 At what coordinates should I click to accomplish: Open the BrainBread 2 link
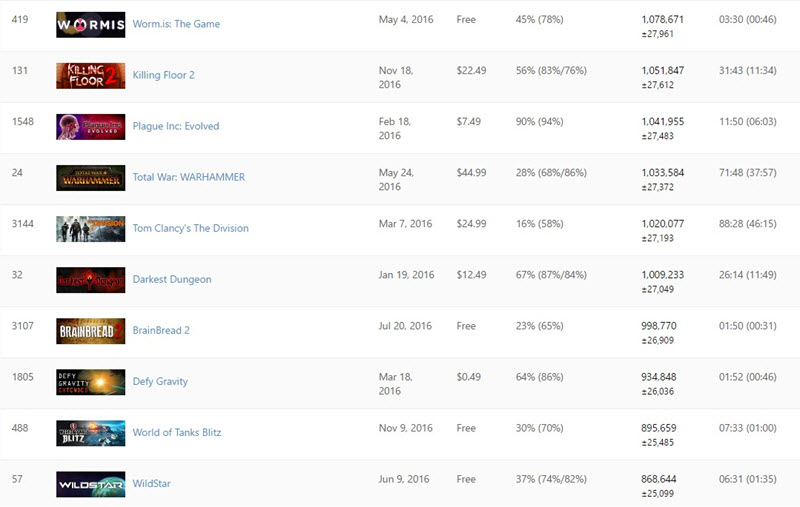pos(161,330)
